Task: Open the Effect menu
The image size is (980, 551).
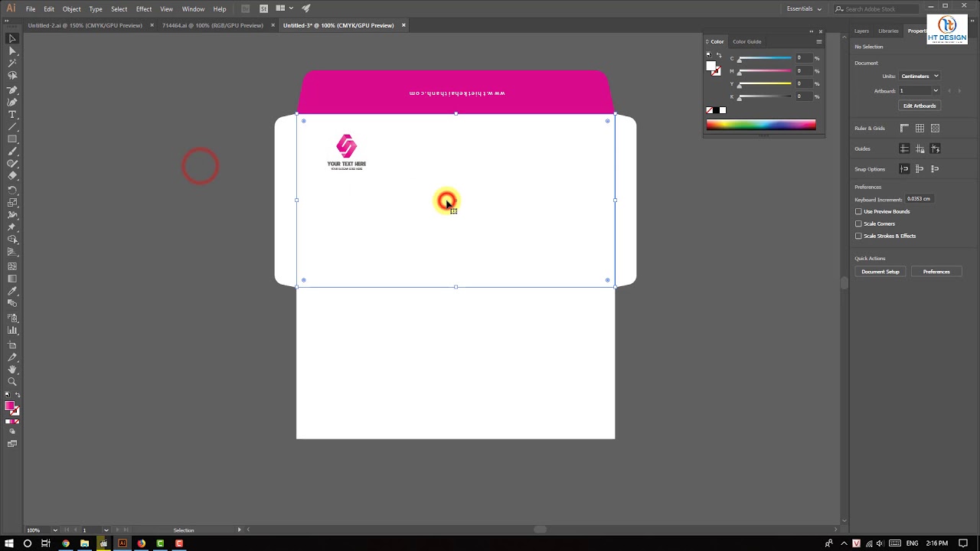Action: pyautogui.click(x=144, y=9)
